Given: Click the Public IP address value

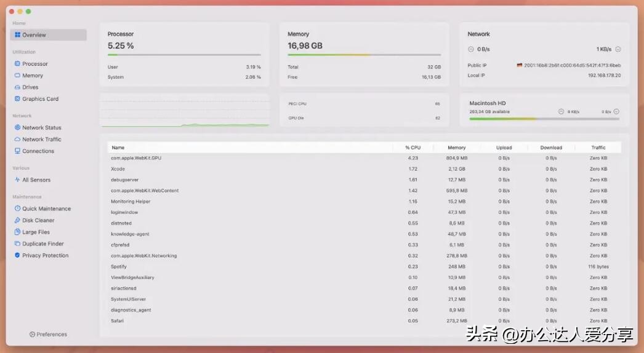Looking at the screenshot, I should pos(572,65).
